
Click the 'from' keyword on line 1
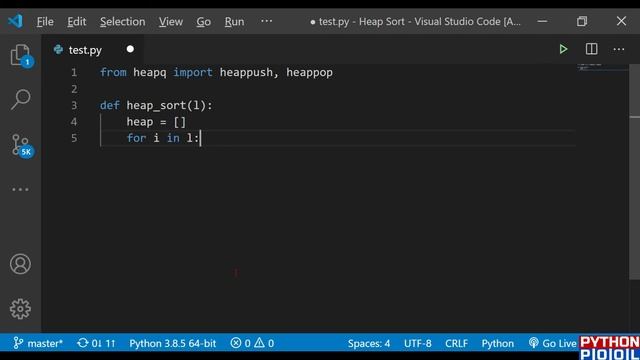tap(113, 72)
